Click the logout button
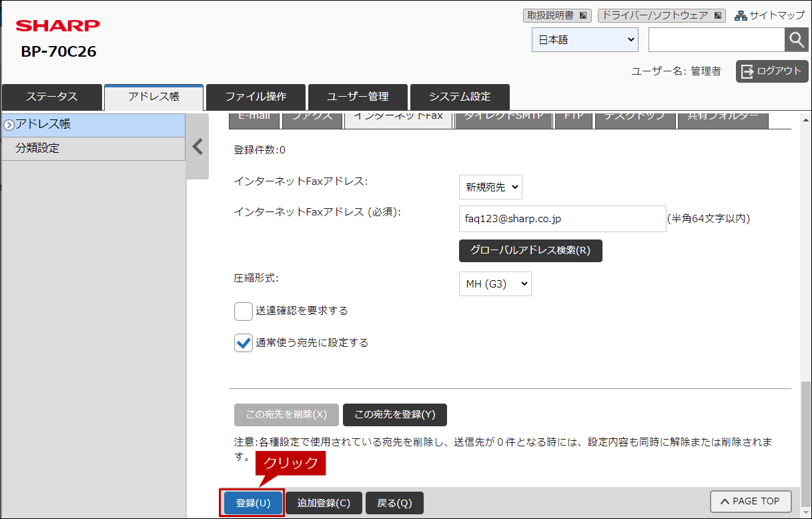This screenshot has width=812, height=519. tap(772, 71)
